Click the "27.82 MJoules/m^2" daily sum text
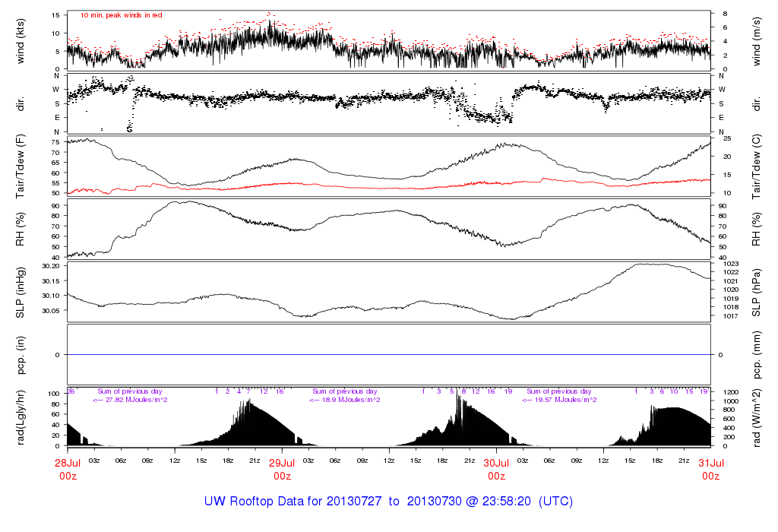 [130, 400]
